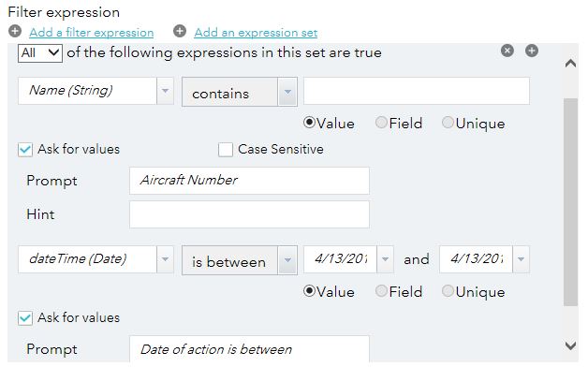Screen dimensions: 588x367
Task: Open the first date picker dropdown arrow
Action: pyautogui.click(x=385, y=259)
